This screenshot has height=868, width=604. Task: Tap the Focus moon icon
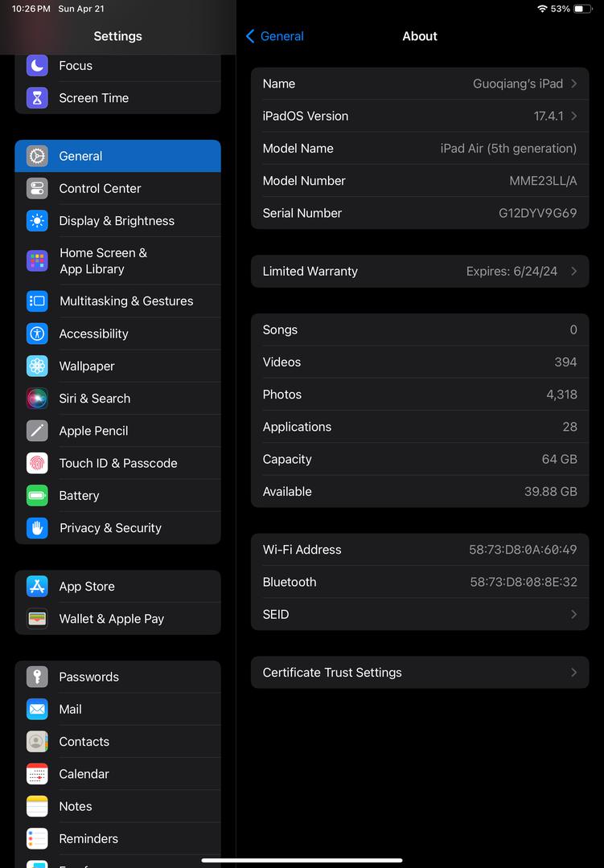coord(37,66)
